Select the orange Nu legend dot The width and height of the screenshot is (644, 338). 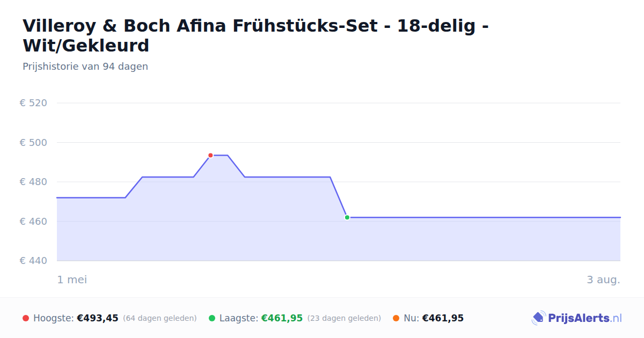pyautogui.click(x=396, y=318)
